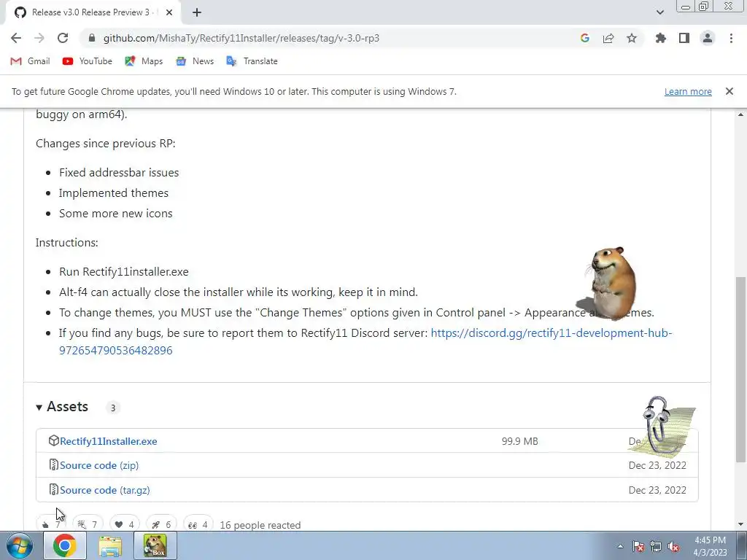
Task: Share this page using share icon
Action: (x=608, y=38)
